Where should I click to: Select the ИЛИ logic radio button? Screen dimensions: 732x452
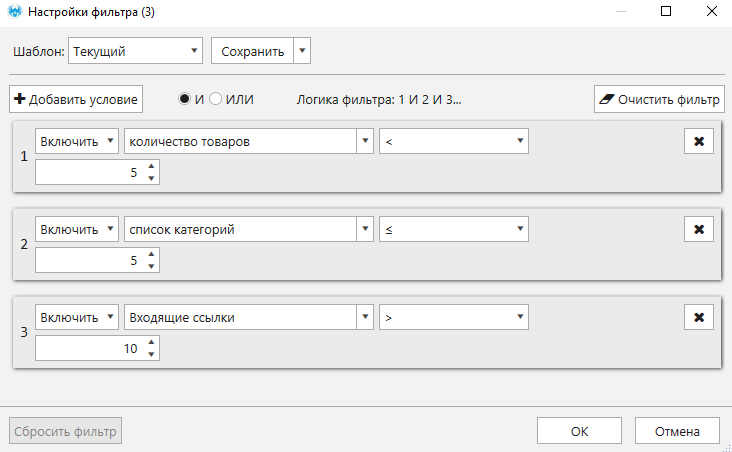215,99
